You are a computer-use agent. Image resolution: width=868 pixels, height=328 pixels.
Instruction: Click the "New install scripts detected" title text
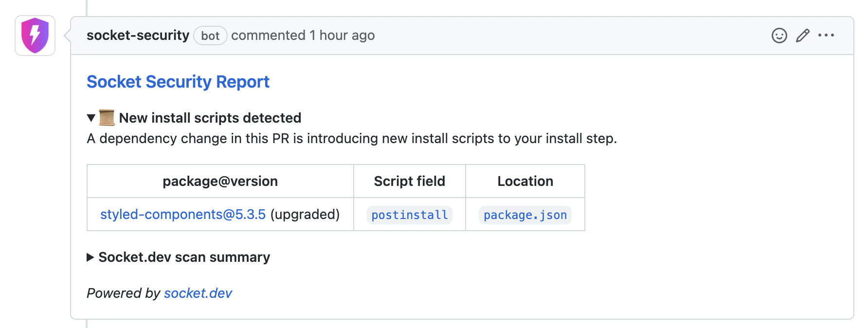tap(210, 118)
